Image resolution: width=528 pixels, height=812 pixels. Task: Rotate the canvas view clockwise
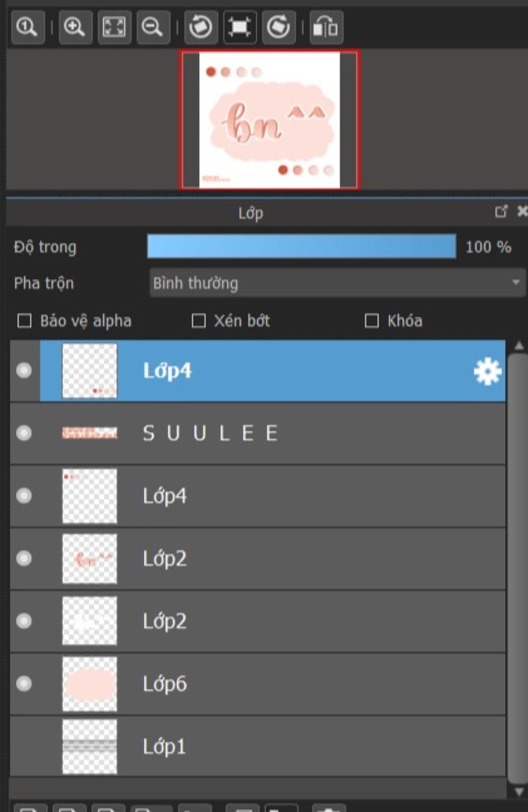(x=278, y=27)
